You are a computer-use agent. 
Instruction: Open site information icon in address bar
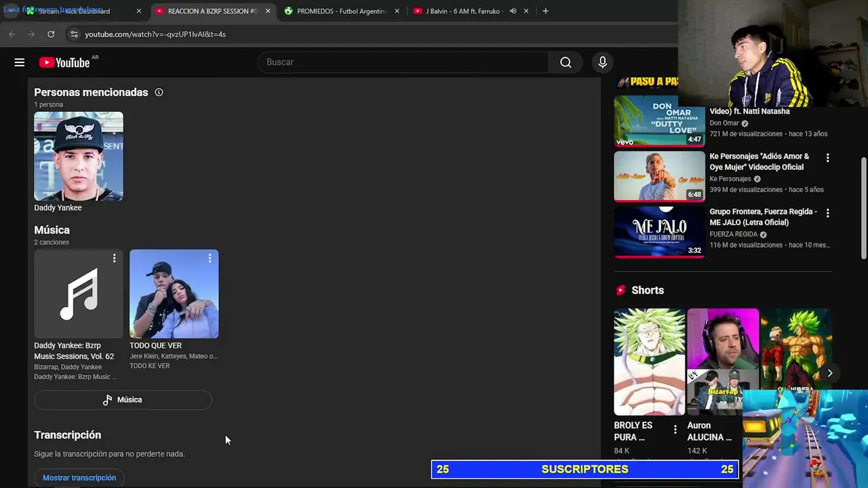click(74, 34)
